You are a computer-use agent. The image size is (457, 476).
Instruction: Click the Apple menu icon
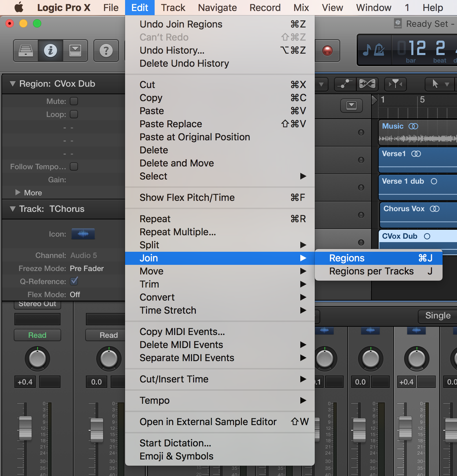(19, 7)
